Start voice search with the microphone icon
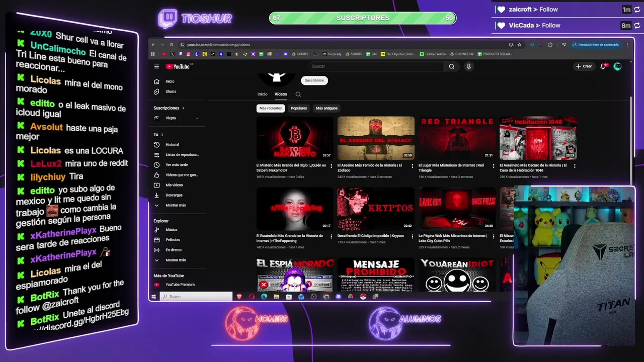 pos(468,66)
